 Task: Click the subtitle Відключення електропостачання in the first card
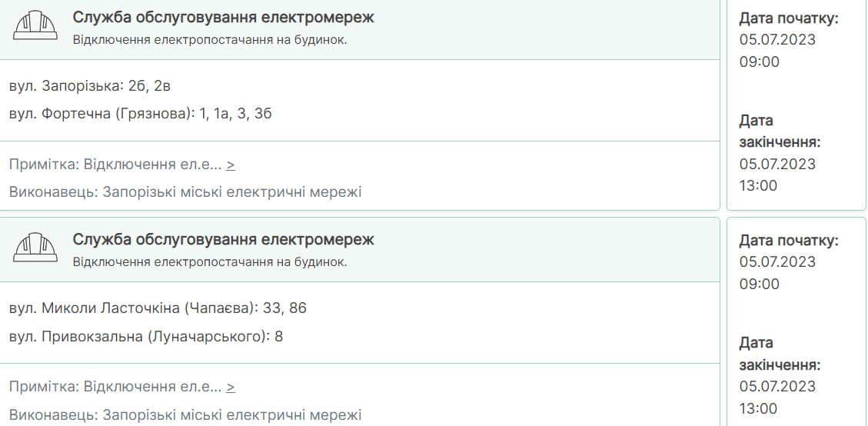pyautogui.click(x=210, y=40)
